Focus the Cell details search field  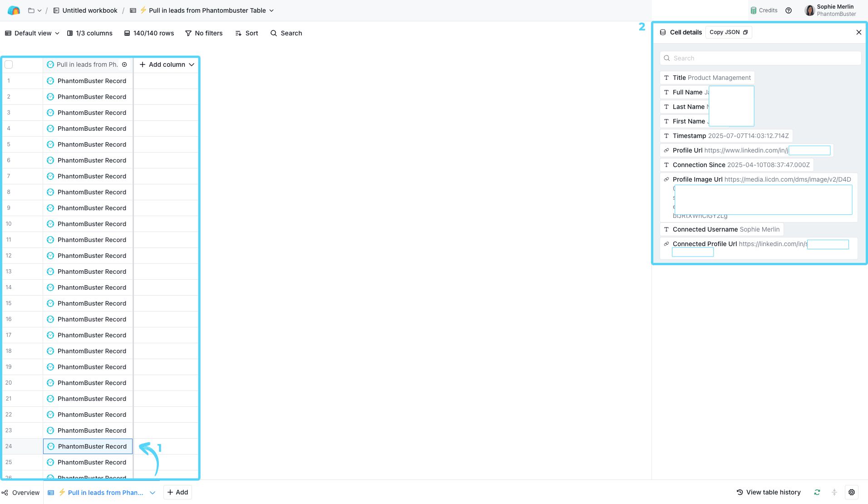[760, 58]
